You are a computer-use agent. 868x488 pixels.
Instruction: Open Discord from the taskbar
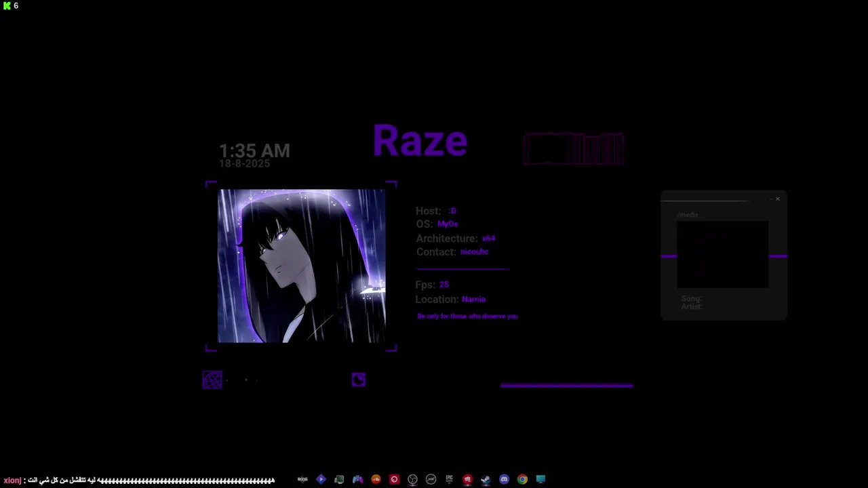point(504,479)
